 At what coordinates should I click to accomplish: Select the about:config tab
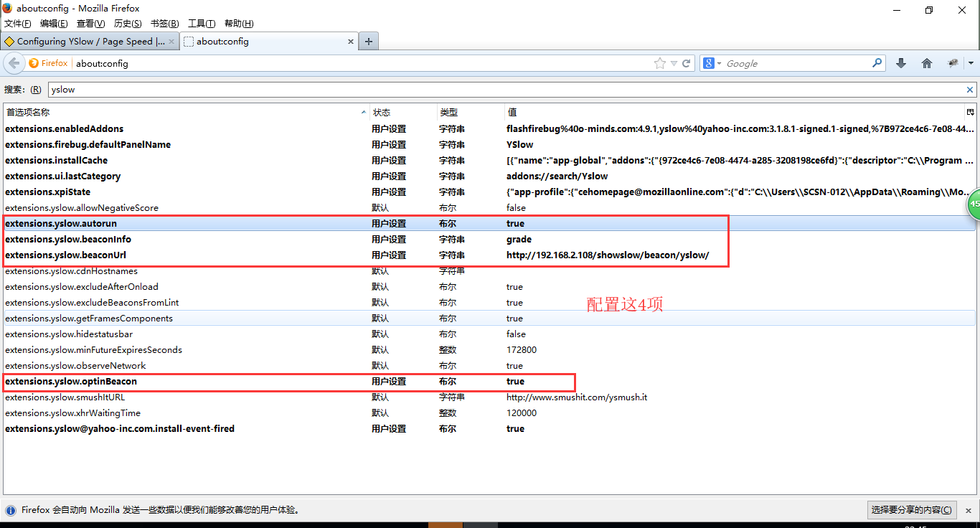tap(269, 42)
